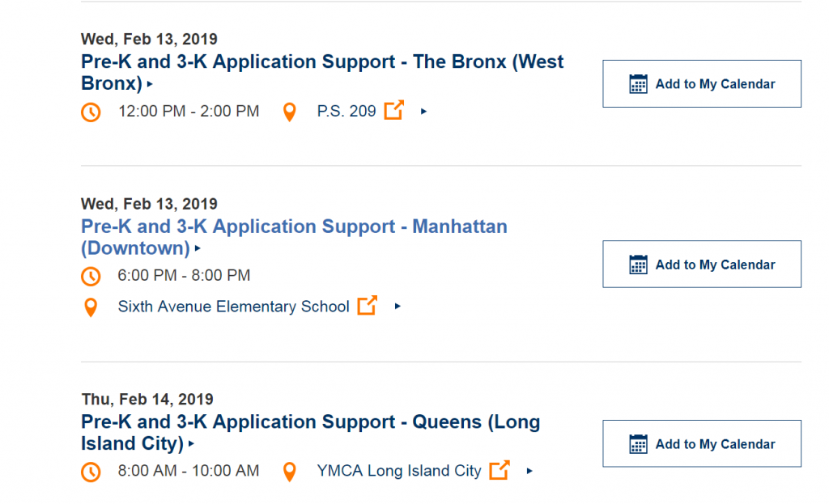Open Pre-K and 3-K Application Support - Queens link

click(310, 432)
